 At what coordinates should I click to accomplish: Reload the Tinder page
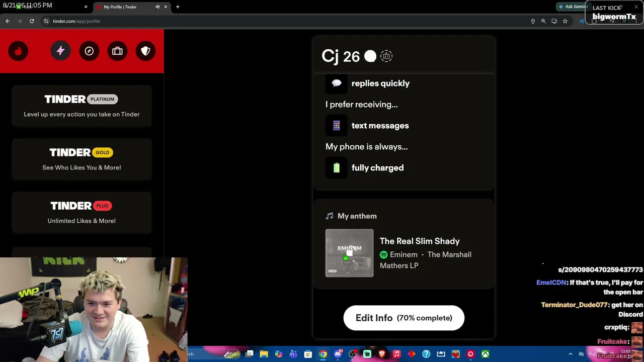pyautogui.click(x=32, y=21)
